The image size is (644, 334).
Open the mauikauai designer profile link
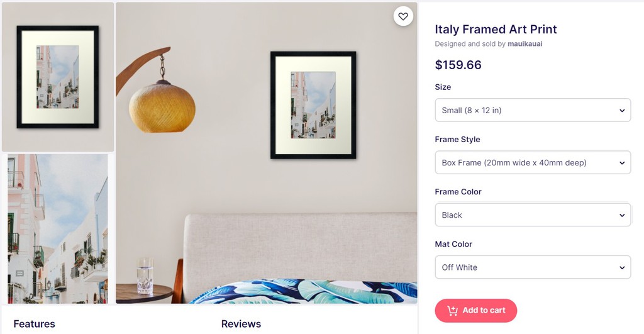click(x=525, y=44)
